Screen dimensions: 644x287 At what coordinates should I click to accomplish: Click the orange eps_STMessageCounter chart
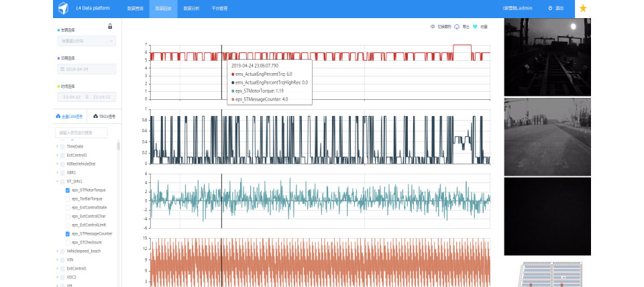(x=321, y=263)
